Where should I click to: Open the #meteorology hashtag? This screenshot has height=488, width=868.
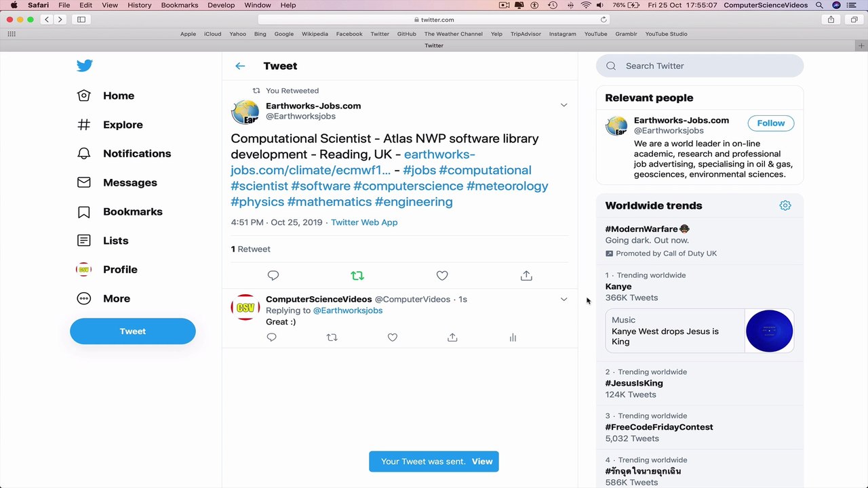pyautogui.click(x=507, y=186)
